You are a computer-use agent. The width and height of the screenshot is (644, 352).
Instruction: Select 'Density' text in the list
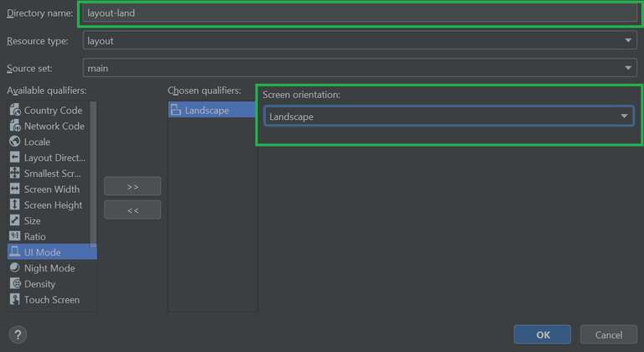39,284
